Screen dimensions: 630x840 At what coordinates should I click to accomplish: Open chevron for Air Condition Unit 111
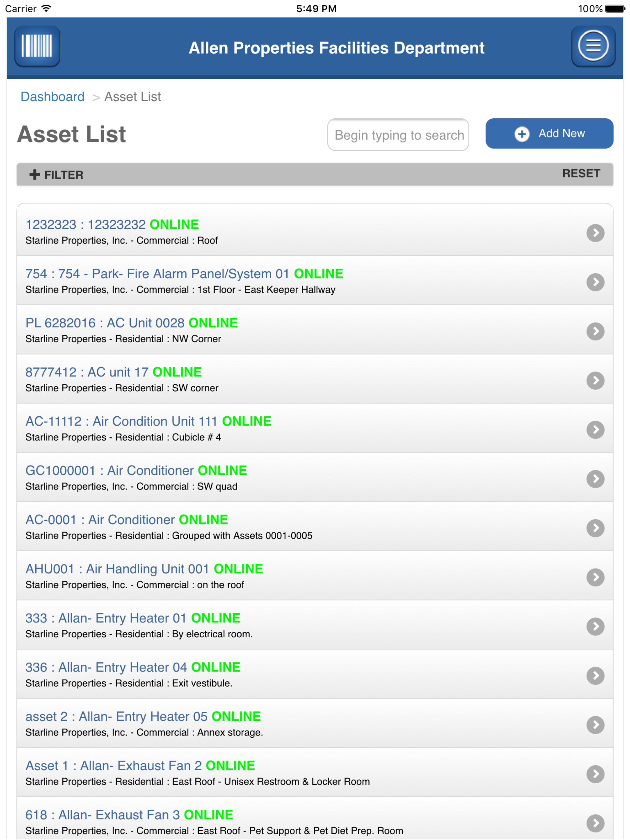click(x=595, y=430)
